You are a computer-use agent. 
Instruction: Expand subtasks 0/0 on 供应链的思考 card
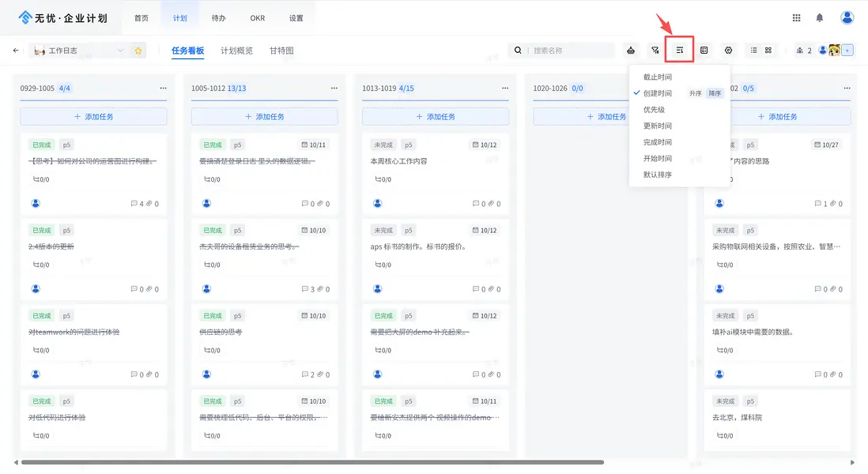pos(212,350)
